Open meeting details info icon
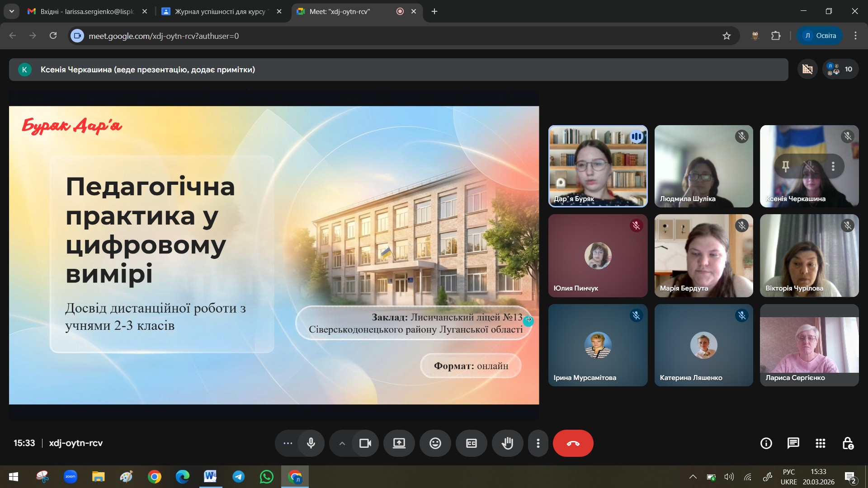Viewport: 868px width, 488px height. [x=766, y=443]
